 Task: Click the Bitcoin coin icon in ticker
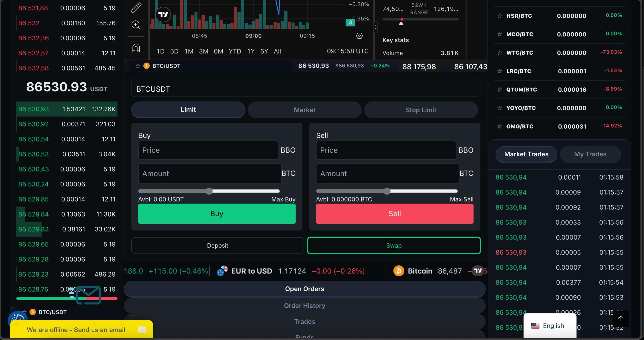point(398,271)
